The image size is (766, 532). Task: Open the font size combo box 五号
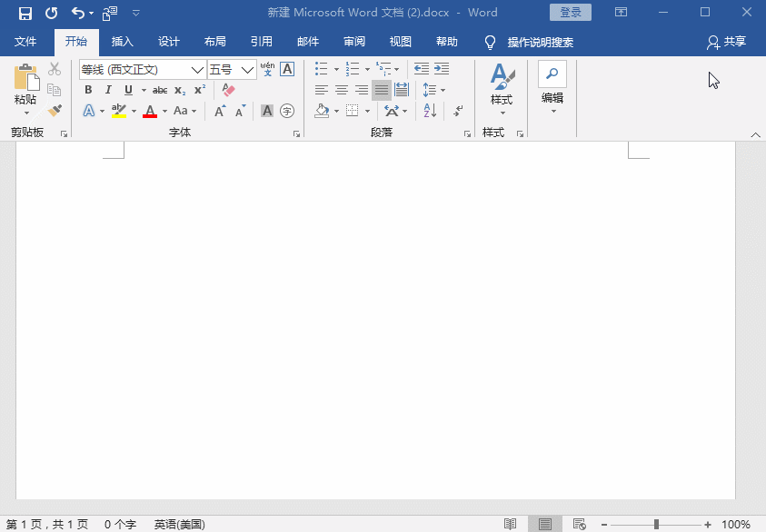232,69
